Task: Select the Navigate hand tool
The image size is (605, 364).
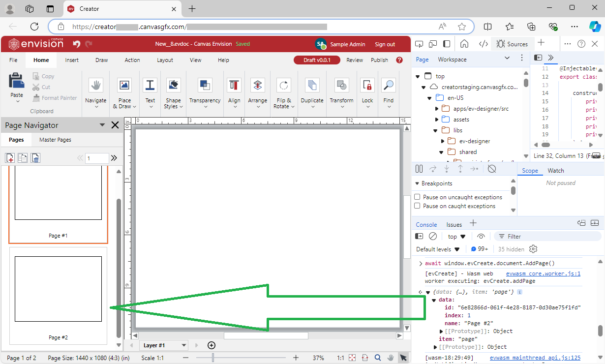Action: (x=95, y=85)
